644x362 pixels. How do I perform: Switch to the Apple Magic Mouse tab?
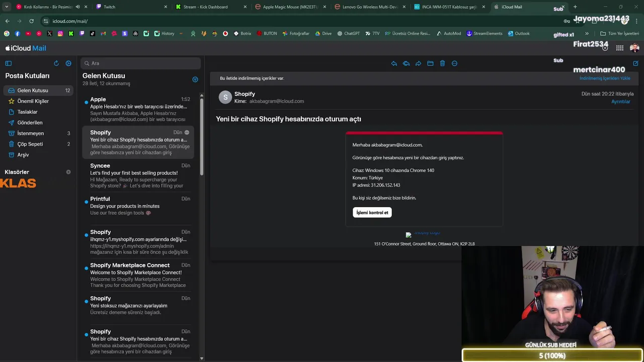[x=291, y=7]
